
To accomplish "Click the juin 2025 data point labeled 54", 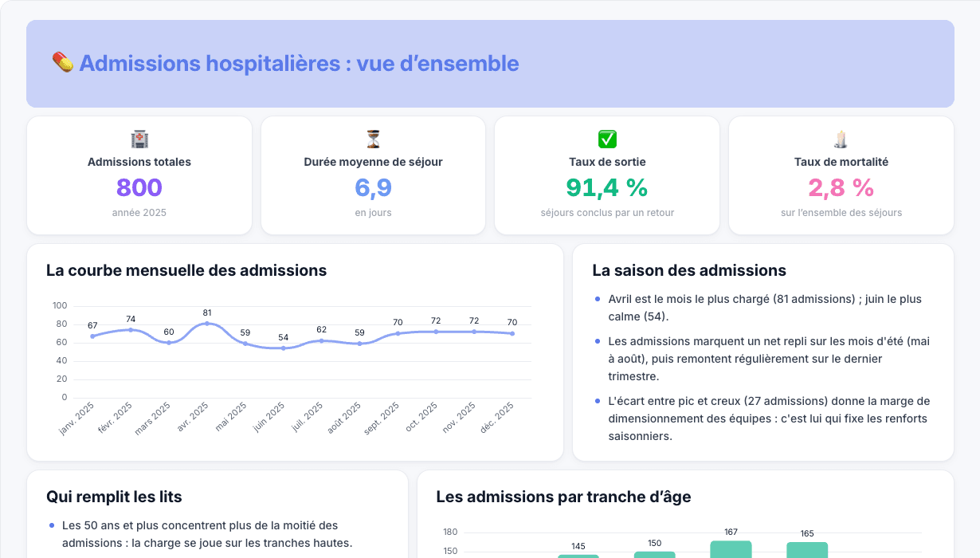I will 283,348.
